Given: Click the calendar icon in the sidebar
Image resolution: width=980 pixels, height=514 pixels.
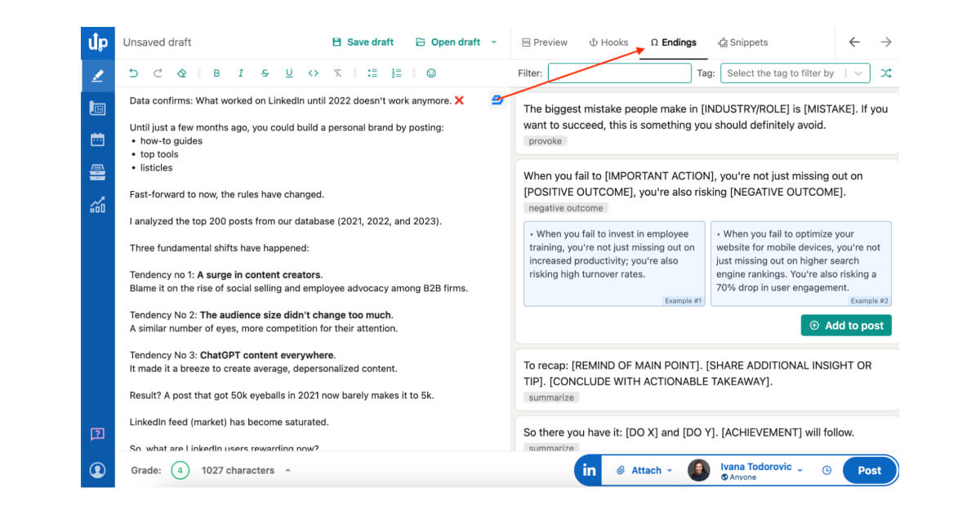Looking at the screenshot, I should (x=97, y=139).
